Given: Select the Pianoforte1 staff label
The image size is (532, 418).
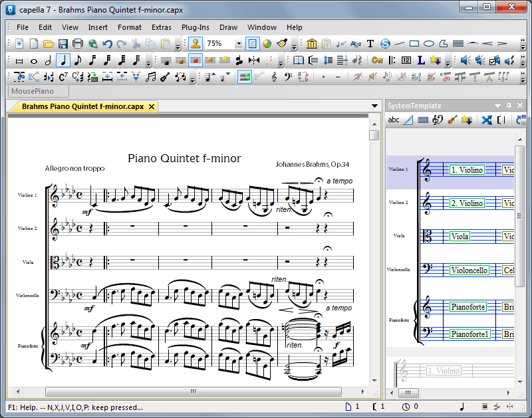Looking at the screenshot, I should click(x=470, y=334).
